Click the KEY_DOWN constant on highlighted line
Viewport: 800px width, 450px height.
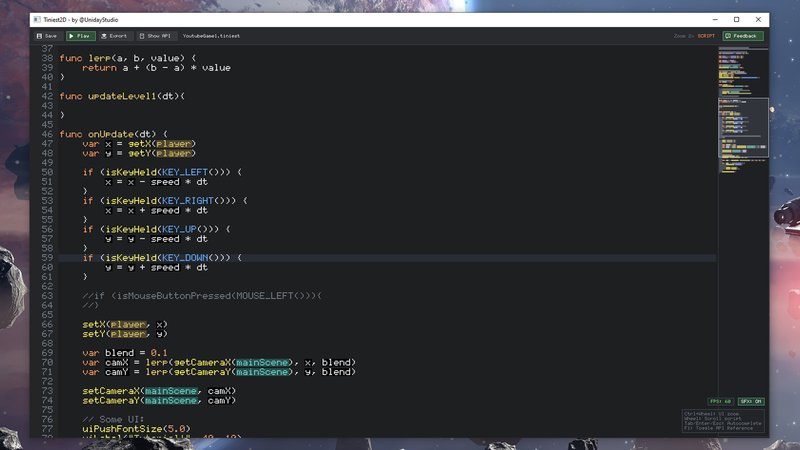pyautogui.click(x=185, y=258)
